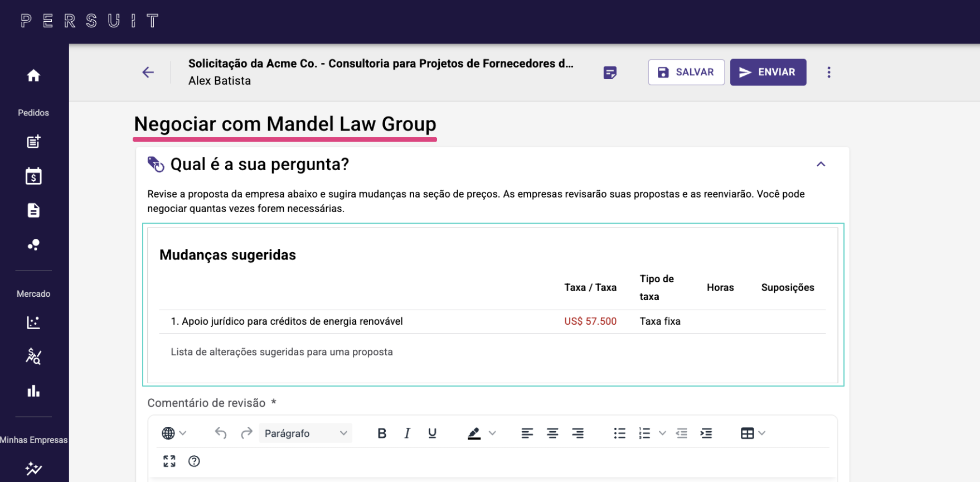Toggle italic formatting
This screenshot has width=980, height=482.
point(407,433)
